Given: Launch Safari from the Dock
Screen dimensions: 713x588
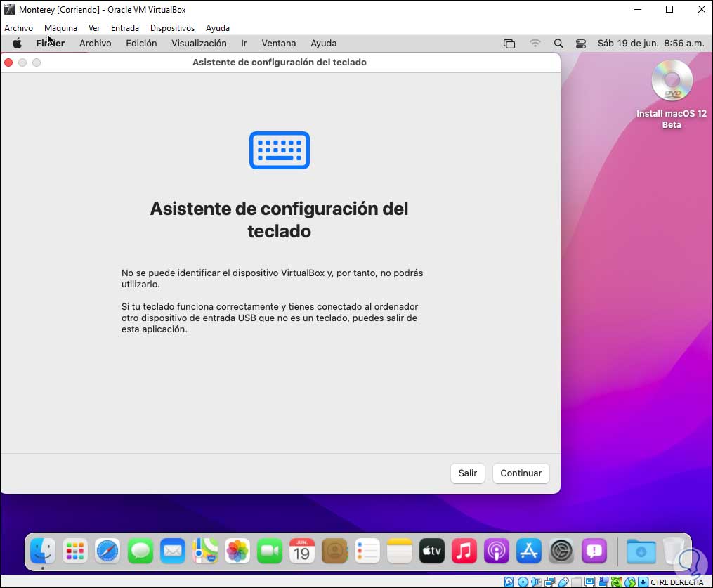Looking at the screenshot, I should (x=107, y=551).
